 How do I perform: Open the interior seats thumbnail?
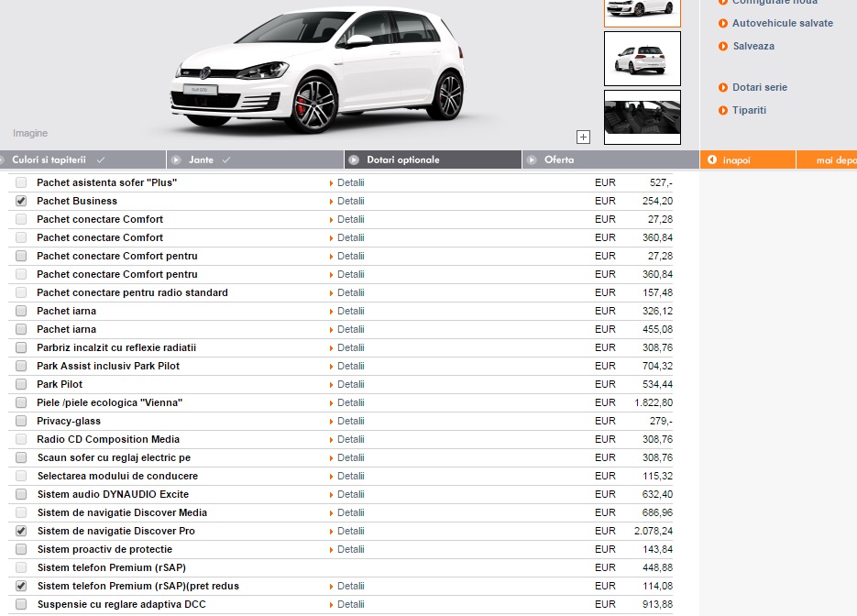coord(643,117)
